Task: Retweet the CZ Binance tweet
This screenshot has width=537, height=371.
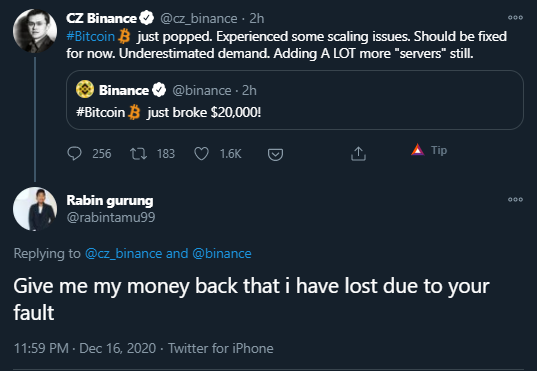Action: click(x=138, y=154)
